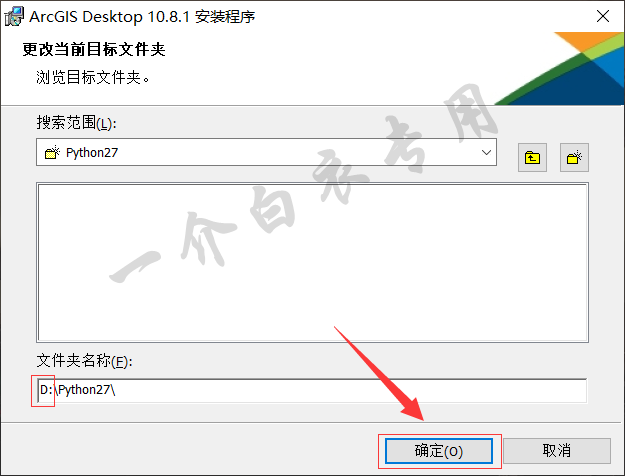This screenshot has height=476, width=625.
Task: Click the 文件夹名称(E) label
Action: [84, 361]
